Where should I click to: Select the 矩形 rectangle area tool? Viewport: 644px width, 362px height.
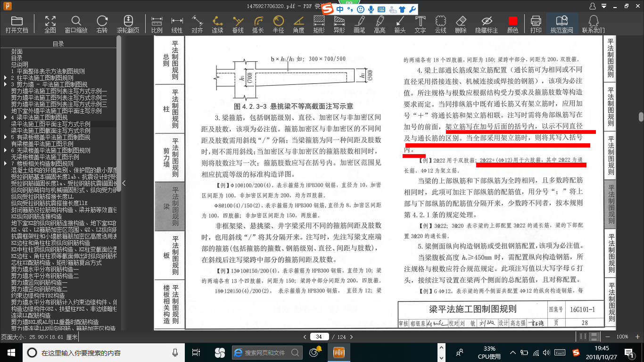point(319,25)
